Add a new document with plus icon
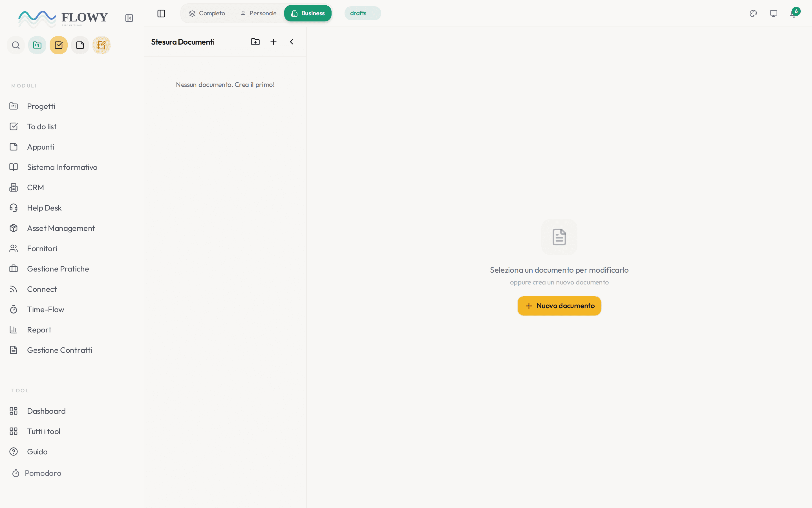This screenshot has height=508, width=812. coord(273,42)
